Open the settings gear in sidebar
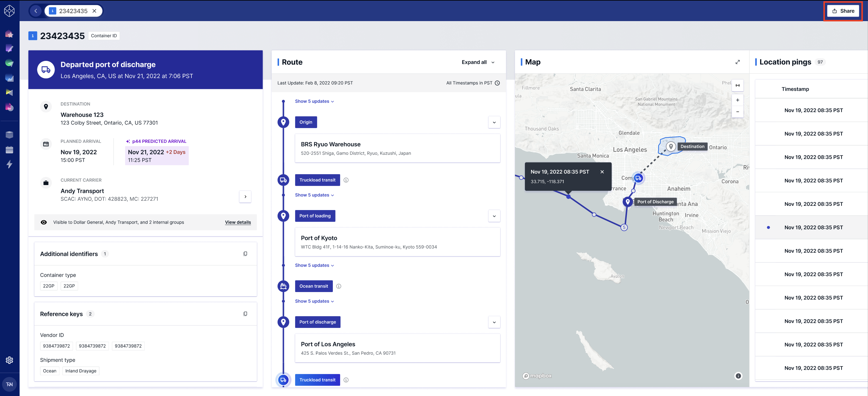This screenshot has height=396, width=868. pos(9,360)
